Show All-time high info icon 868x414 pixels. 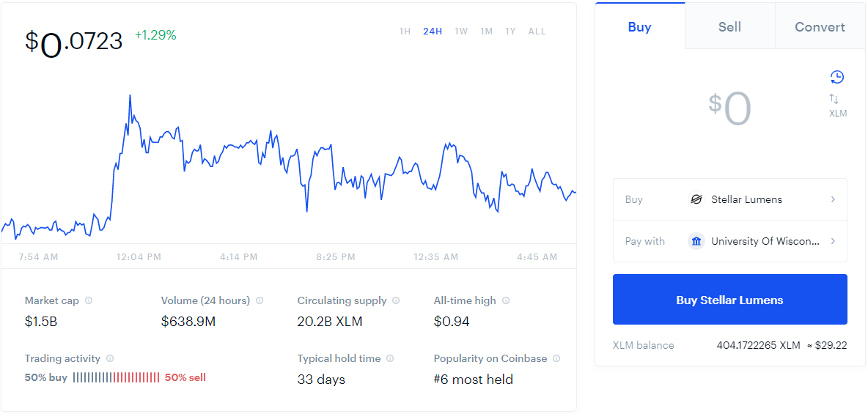(505, 300)
